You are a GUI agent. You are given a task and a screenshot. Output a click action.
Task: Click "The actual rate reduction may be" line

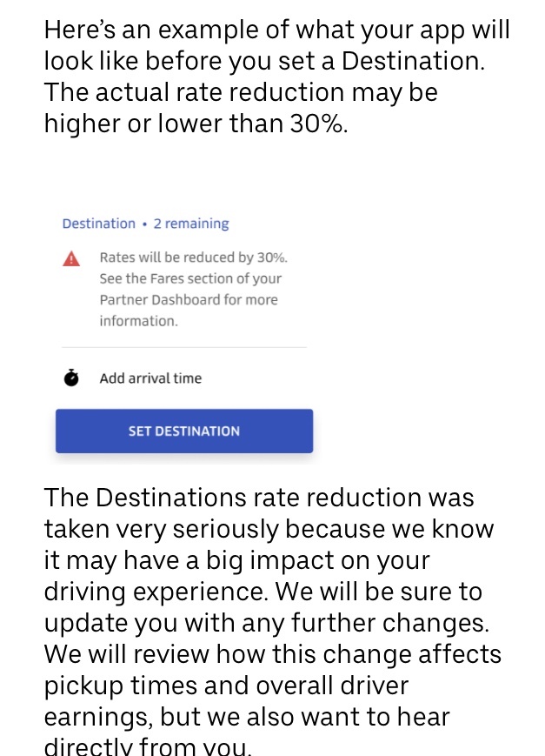(x=241, y=92)
